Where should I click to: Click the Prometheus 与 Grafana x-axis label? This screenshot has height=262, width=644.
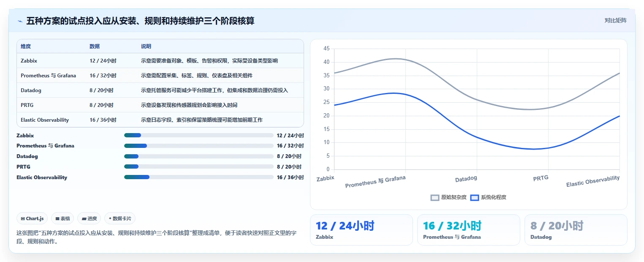coord(375,182)
